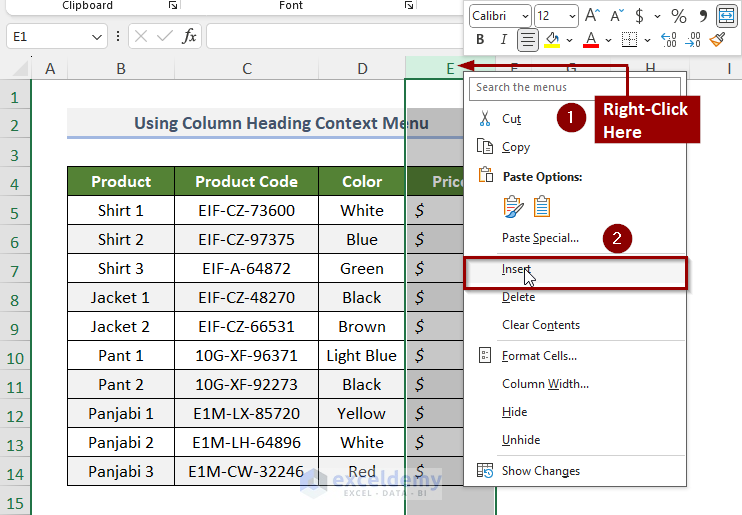Click the Increase Decimal icon
The height and width of the screenshot is (515, 742).
[669, 40]
